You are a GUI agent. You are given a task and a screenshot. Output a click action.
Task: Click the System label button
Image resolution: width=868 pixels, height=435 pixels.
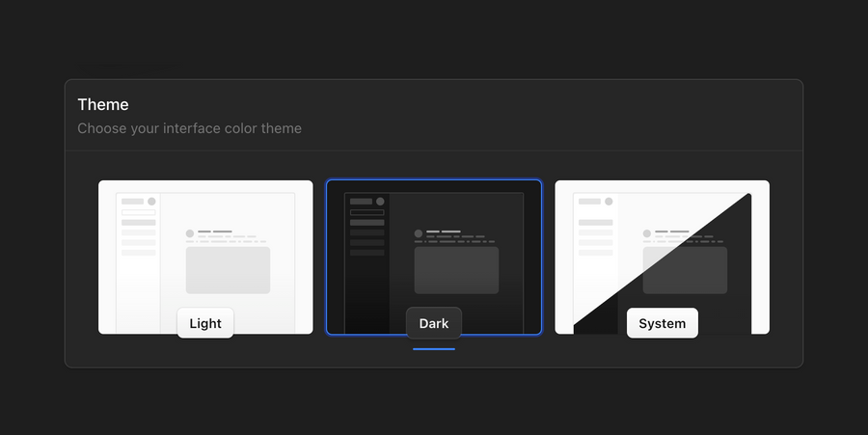[663, 323]
